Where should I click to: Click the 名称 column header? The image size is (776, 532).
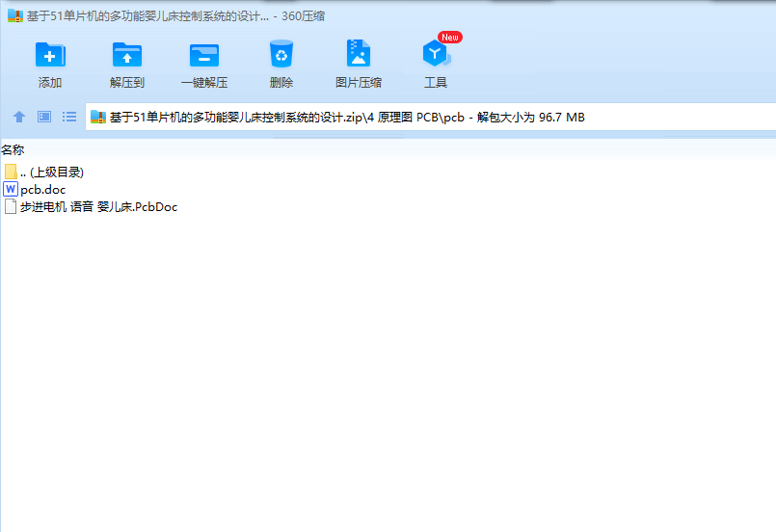13,150
